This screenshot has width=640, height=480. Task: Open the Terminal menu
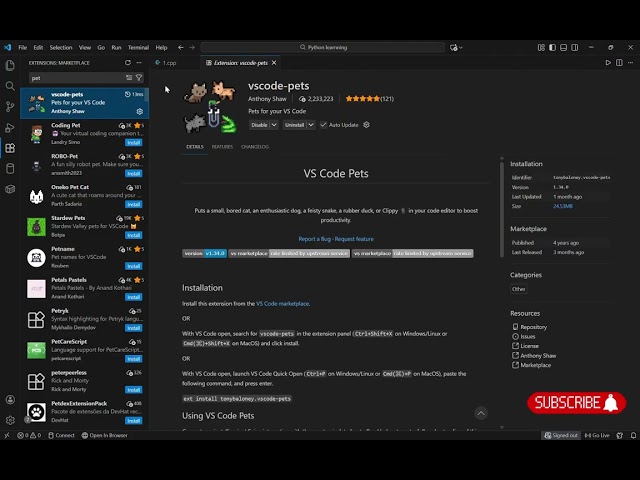(138, 47)
